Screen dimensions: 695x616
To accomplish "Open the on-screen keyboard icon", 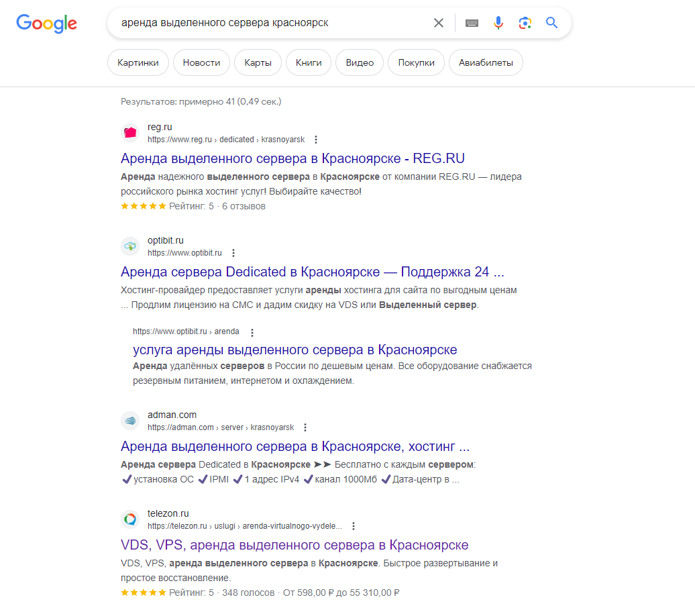I will point(472,22).
